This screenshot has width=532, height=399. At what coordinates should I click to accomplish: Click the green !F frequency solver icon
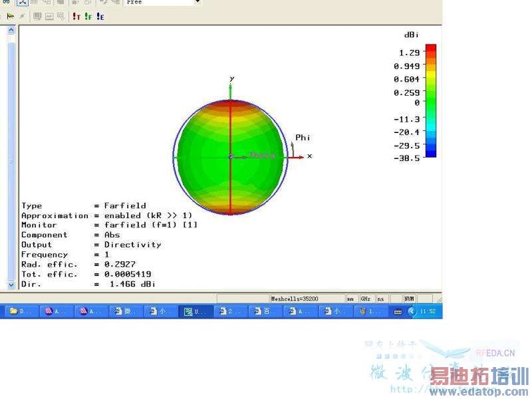88,16
